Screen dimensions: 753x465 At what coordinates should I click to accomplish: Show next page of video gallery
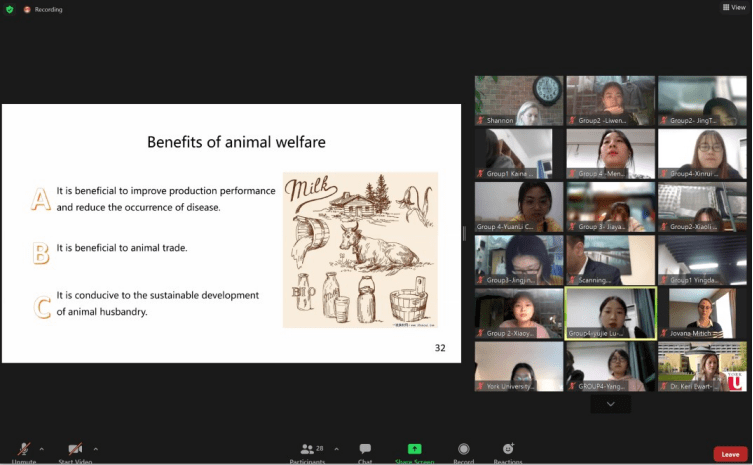pos(610,403)
